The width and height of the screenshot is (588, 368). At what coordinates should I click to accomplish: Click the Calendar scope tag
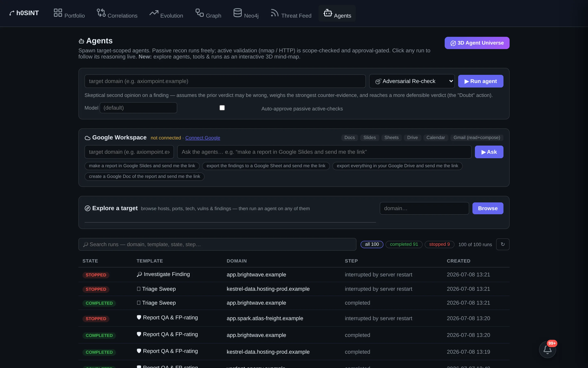point(436,138)
